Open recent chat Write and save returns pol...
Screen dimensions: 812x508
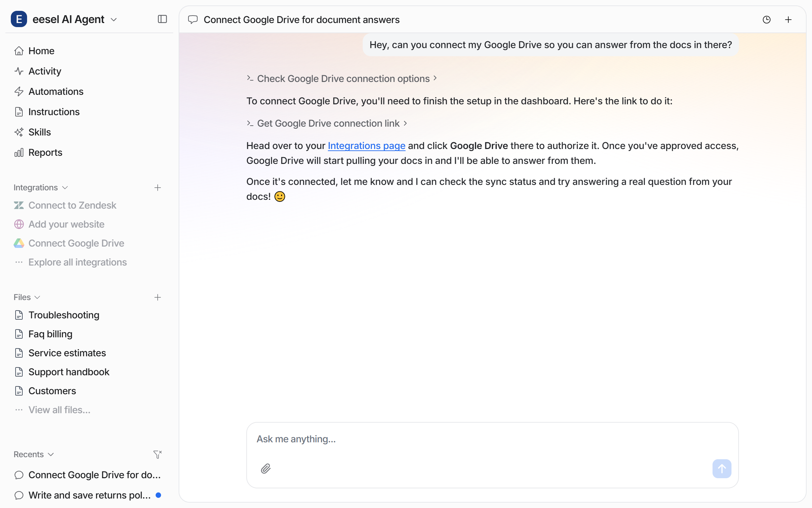click(x=89, y=495)
